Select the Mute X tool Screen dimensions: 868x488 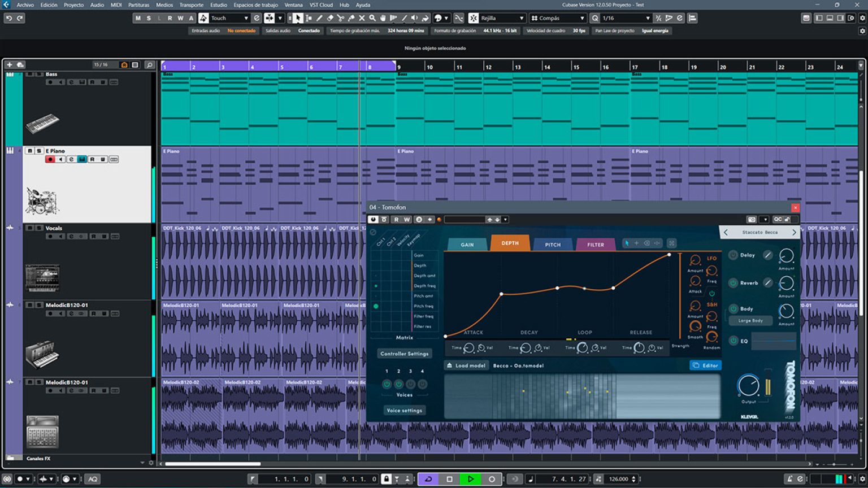click(x=362, y=18)
